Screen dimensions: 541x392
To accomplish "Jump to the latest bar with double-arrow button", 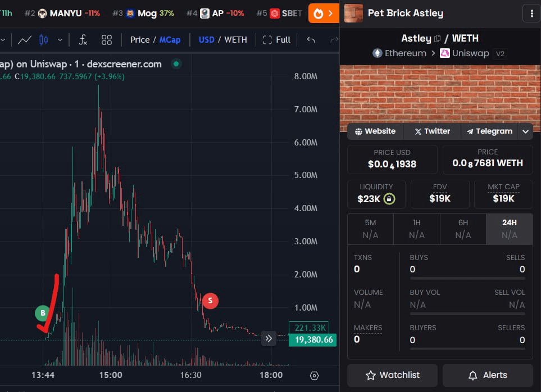I will [x=269, y=339].
